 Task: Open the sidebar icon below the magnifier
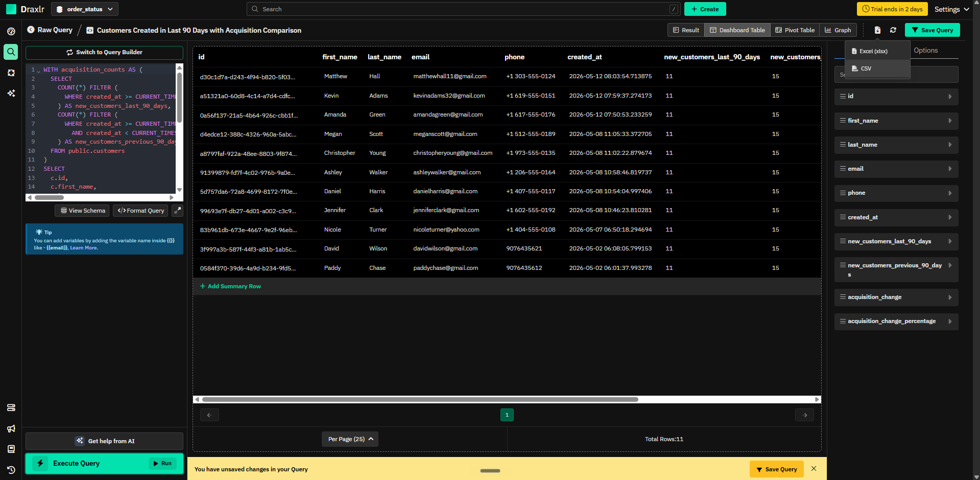(11, 73)
